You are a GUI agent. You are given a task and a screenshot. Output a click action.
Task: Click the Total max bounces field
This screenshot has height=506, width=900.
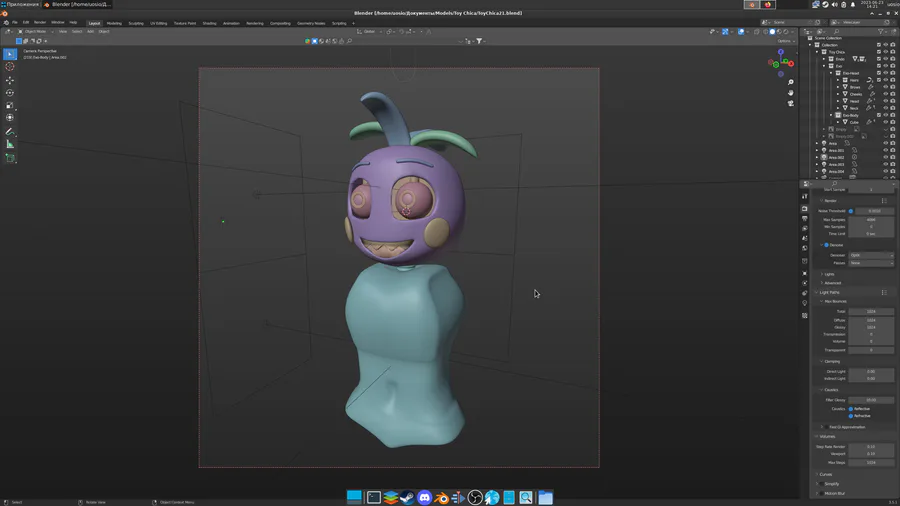click(x=871, y=312)
